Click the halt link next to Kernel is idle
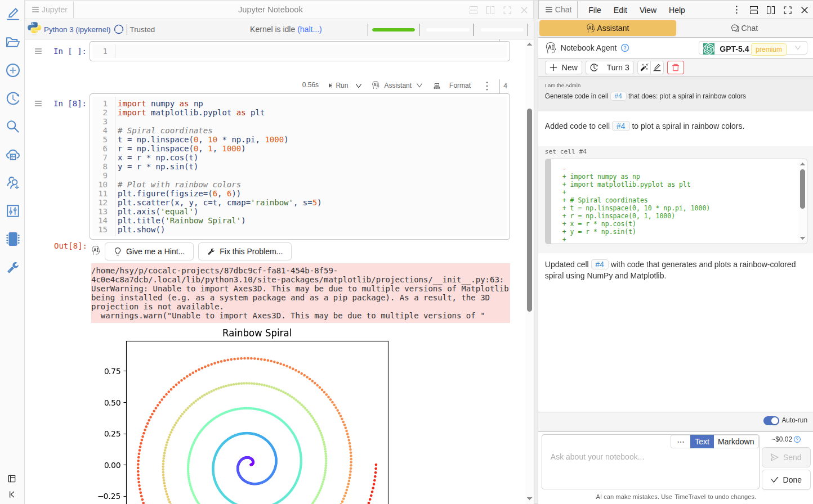The image size is (813, 504). point(310,29)
